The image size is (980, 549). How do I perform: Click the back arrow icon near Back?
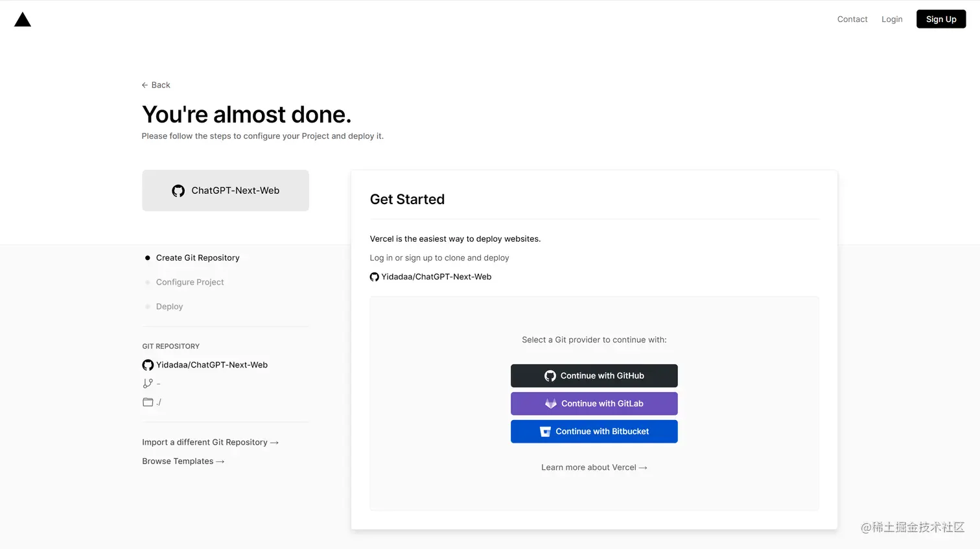(x=145, y=85)
